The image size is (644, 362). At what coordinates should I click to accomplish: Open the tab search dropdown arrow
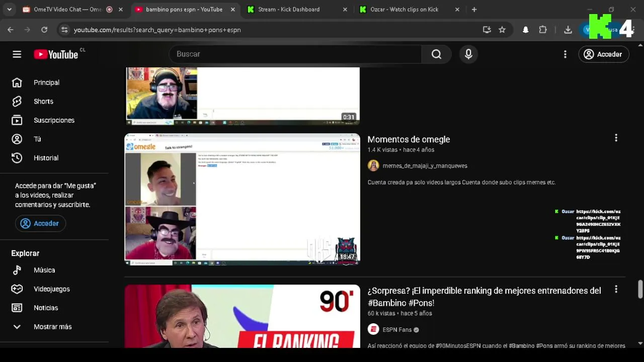9,10
